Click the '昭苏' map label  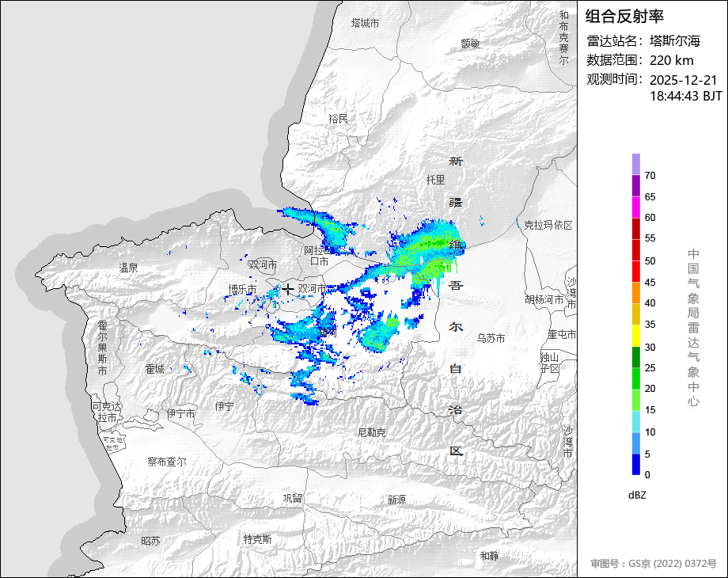point(150,541)
